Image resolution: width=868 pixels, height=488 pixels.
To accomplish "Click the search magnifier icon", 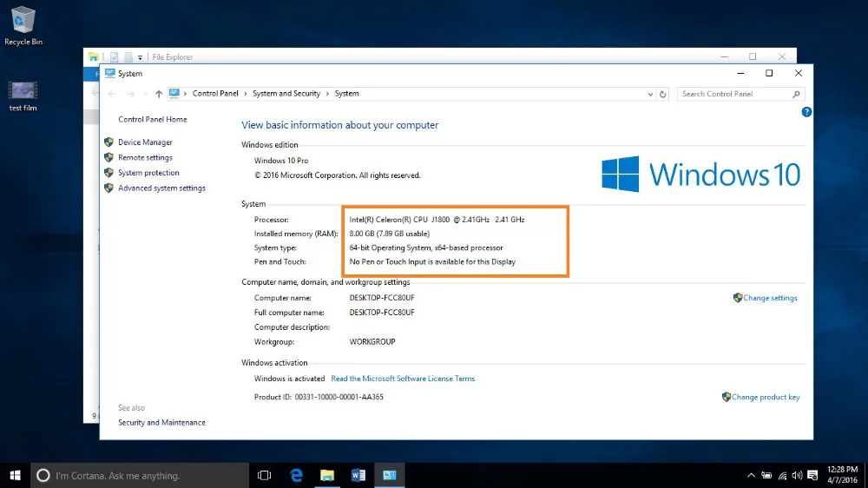I will (x=796, y=94).
